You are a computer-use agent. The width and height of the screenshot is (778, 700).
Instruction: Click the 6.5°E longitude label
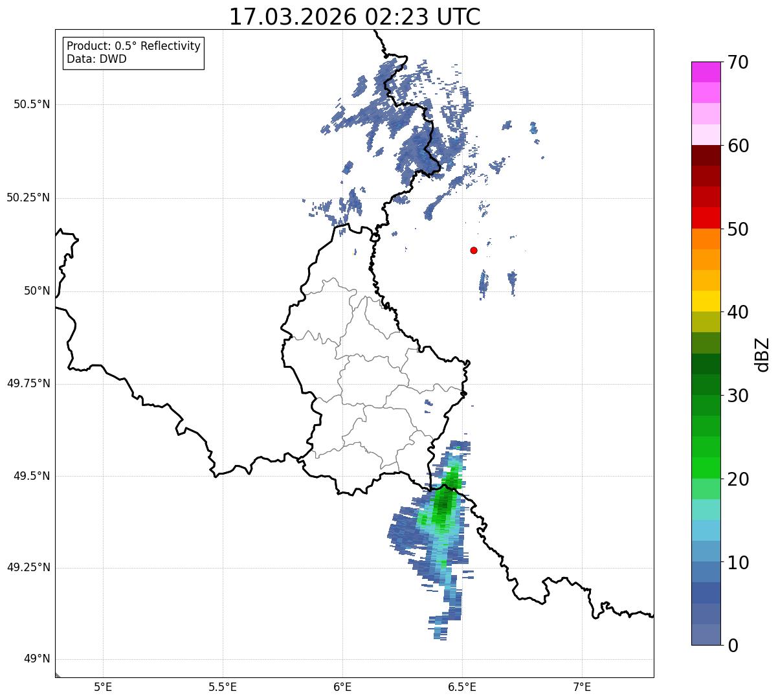tap(462, 686)
